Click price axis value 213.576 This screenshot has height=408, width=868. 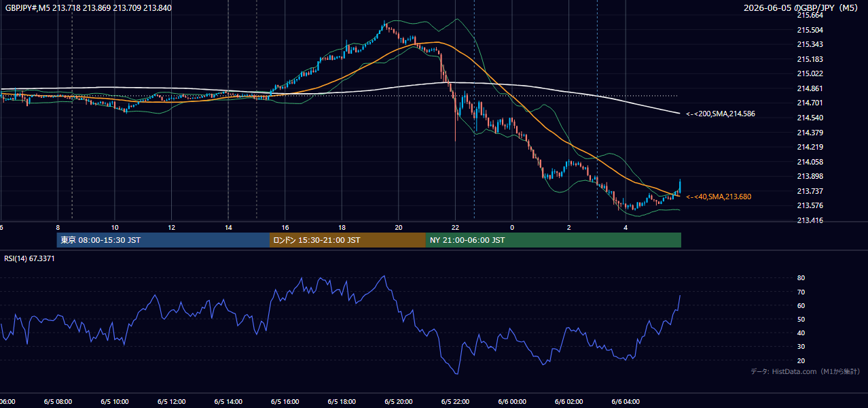(x=810, y=205)
